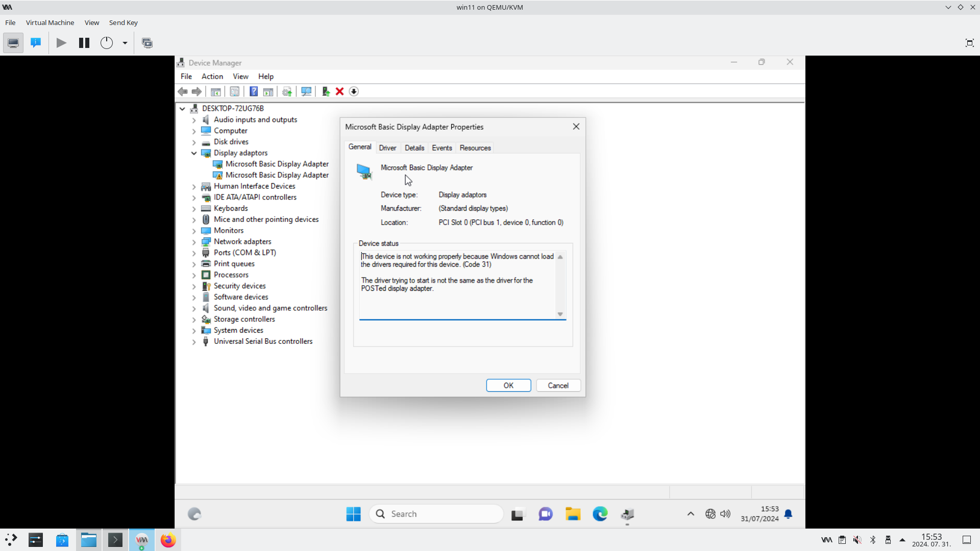The width and height of the screenshot is (980, 551).
Task: Expand Human Interface Devices category
Action: pos(194,187)
